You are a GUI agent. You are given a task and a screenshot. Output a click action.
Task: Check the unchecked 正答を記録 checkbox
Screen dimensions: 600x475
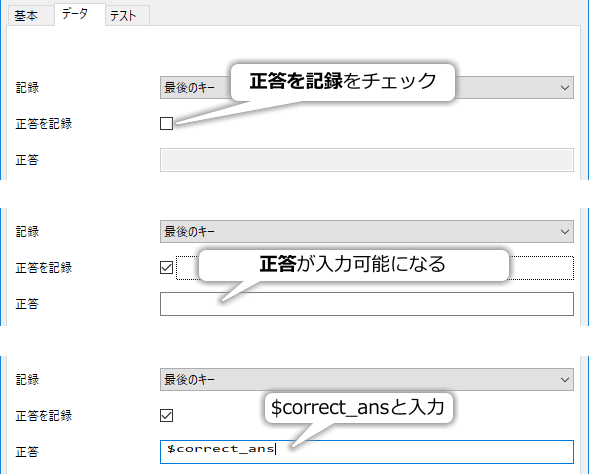[x=166, y=124]
